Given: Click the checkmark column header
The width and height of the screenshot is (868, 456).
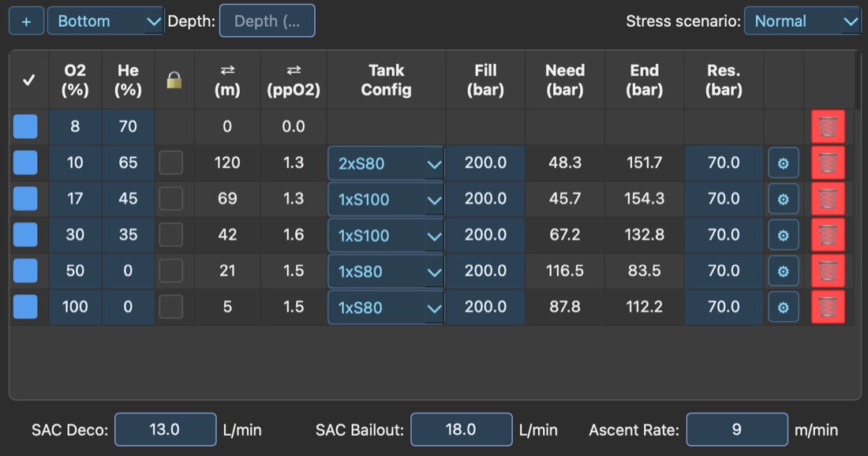Looking at the screenshot, I should pos(28,80).
